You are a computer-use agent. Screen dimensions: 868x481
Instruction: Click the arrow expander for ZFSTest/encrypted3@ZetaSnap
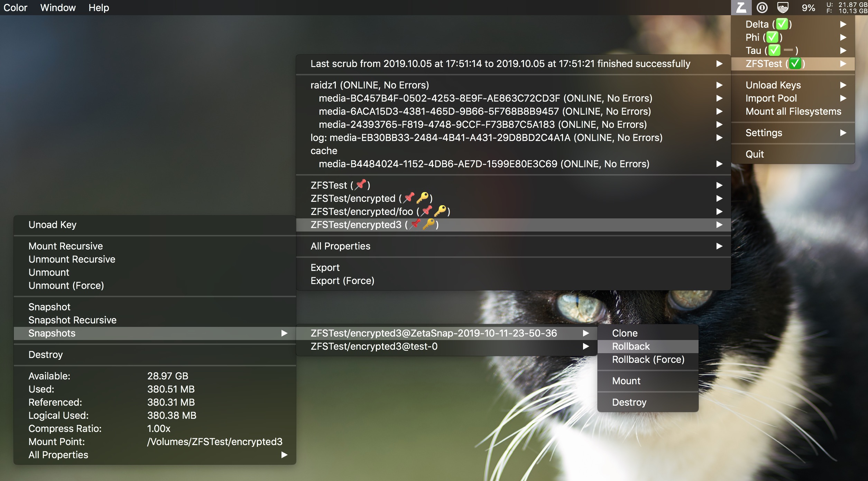(x=586, y=333)
